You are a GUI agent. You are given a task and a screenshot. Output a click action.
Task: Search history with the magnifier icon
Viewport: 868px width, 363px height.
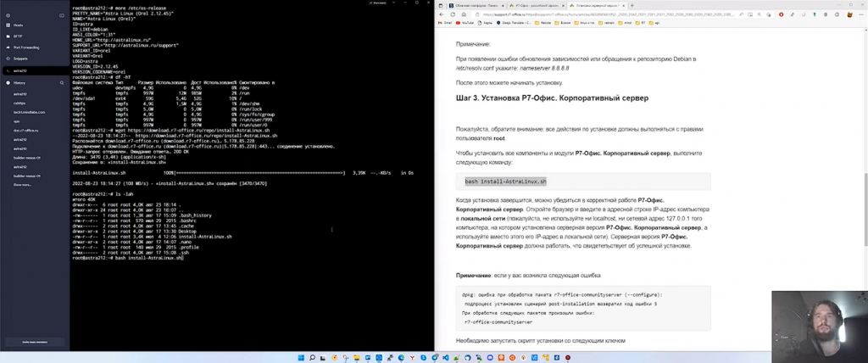click(x=61, y=82)
